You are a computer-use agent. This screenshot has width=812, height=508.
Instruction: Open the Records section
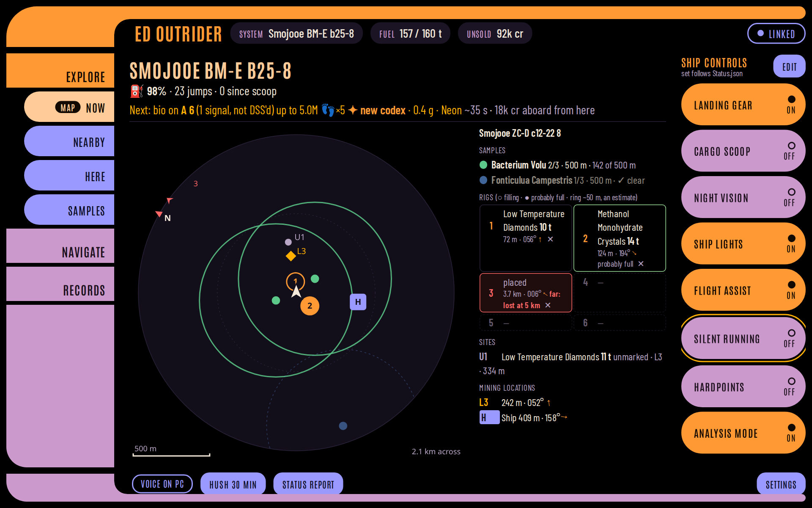[60, 284]
